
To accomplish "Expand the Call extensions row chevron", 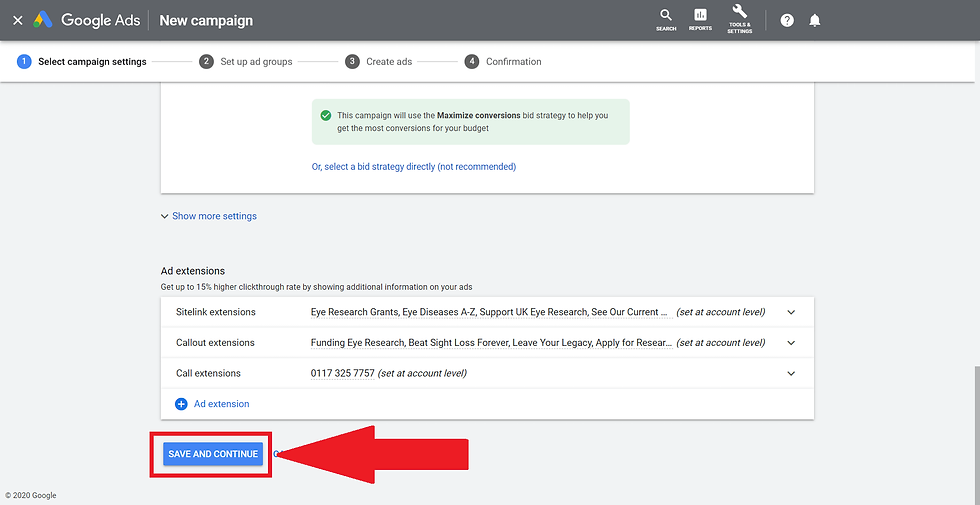I will [x=791, y=373].
